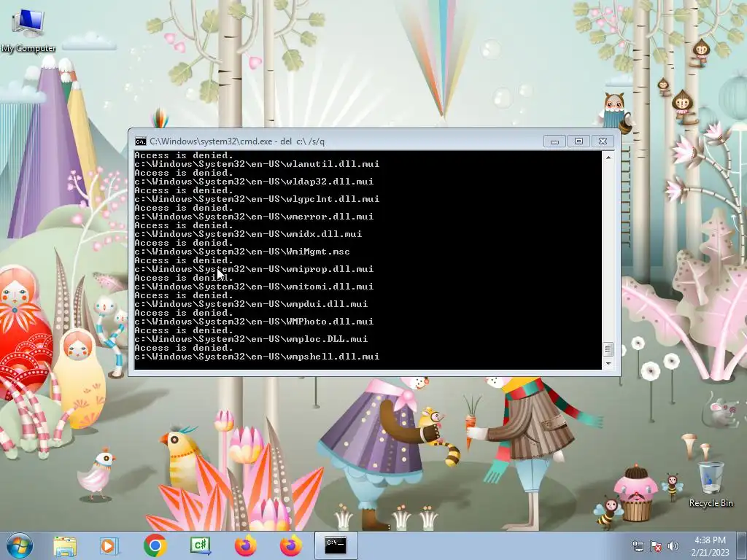
Task: Click the second Firefox taskbar icon
Action: [x=290, y=545]
